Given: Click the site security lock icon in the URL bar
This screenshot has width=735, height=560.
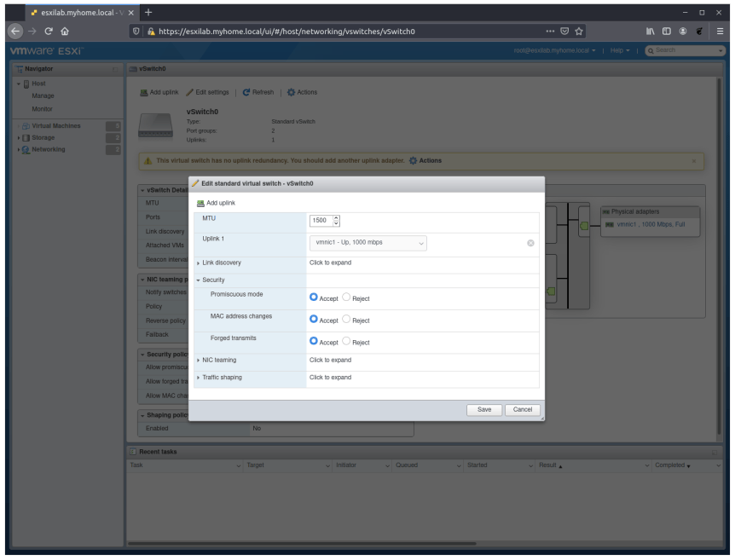Looking at the screenshot, I should [x=151, y=32].
